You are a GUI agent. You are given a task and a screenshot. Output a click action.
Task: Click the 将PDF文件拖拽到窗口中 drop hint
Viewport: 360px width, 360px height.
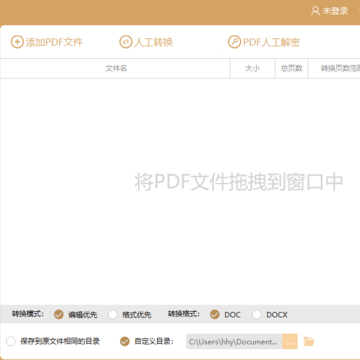click(239, 182)
